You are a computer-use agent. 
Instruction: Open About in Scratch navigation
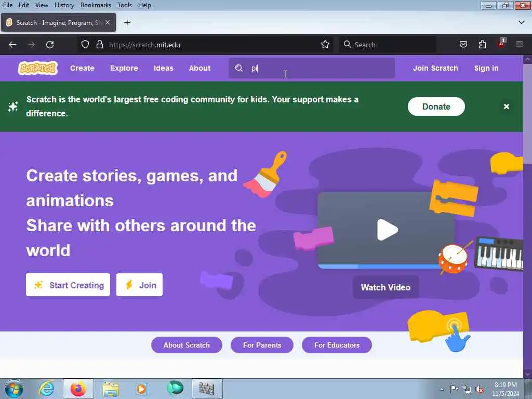pos(200,68)
